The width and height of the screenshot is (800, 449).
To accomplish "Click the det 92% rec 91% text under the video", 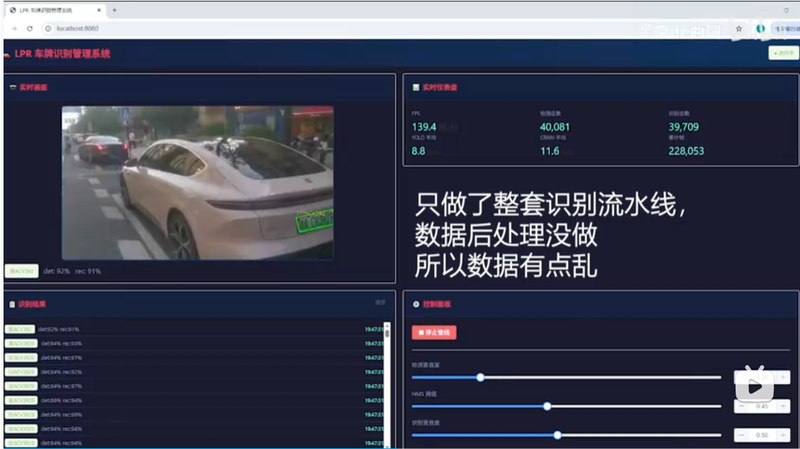I will point(72,271).
